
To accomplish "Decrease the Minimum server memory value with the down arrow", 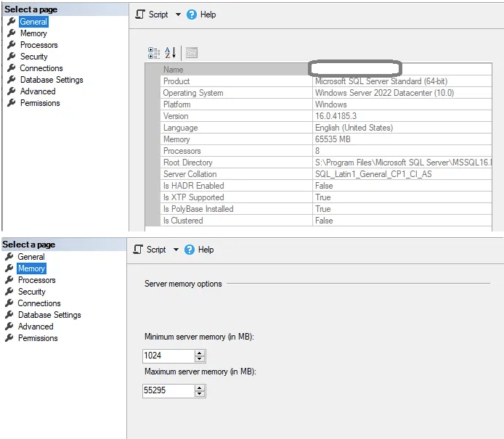I will pyautogui.click(x=200, y=359).
